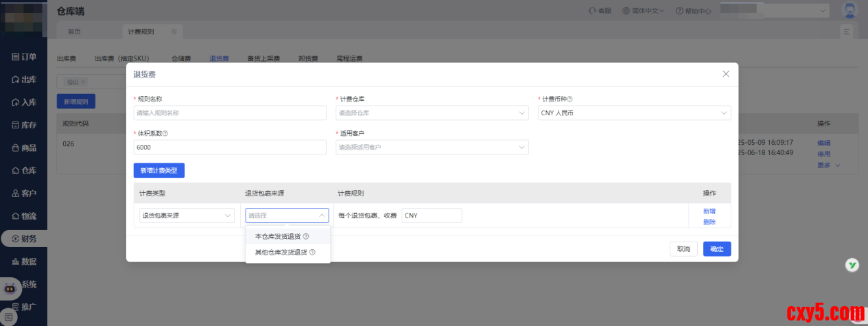Expand the 计费类型 退货包裹来源 dropdown
Image resolution: width=868 pixels, height=326 pixels.
click(187, 216)
